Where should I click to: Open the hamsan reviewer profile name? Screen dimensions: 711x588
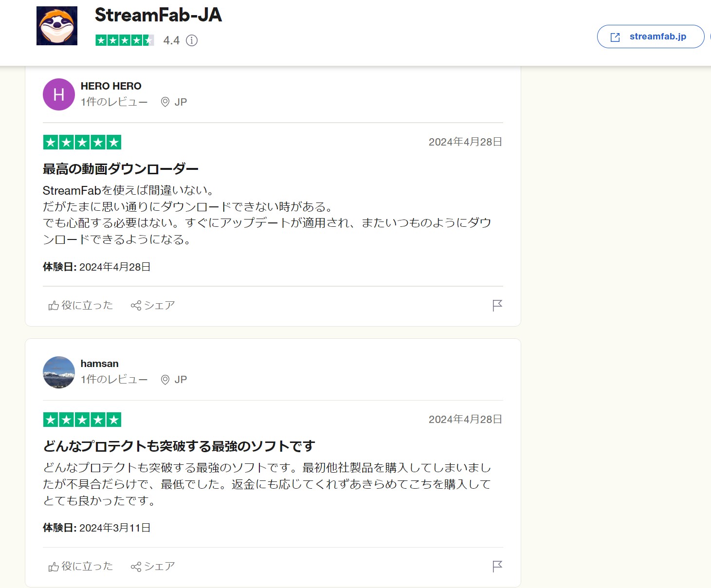[99, 364]
